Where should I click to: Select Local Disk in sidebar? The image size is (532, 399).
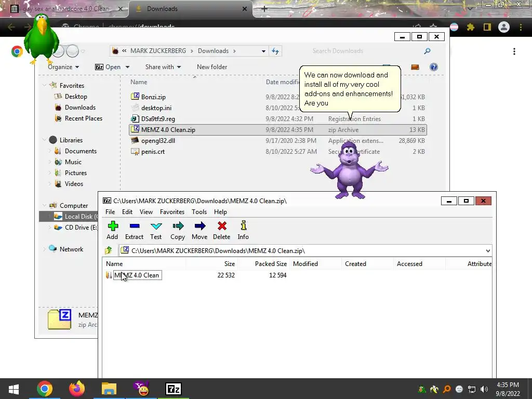point(69,217)
